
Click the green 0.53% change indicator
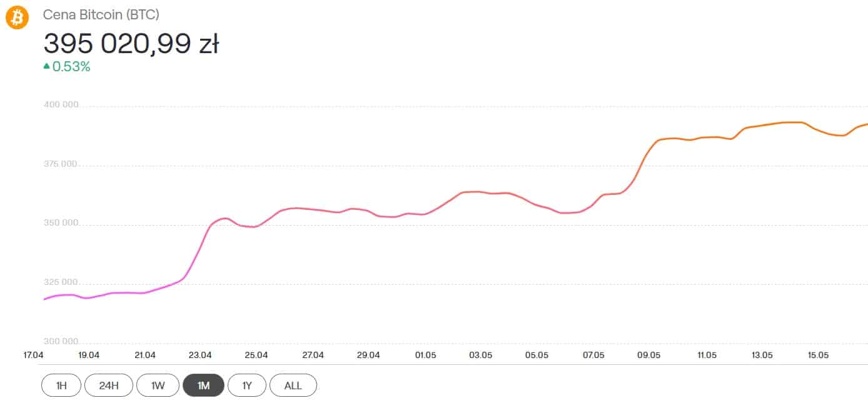67,66
